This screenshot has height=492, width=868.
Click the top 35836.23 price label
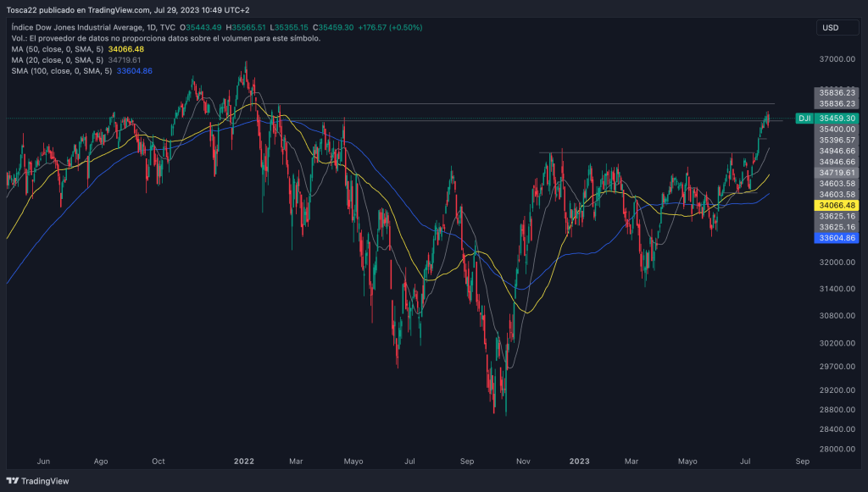pyautogui.click(x=837, y=91)
